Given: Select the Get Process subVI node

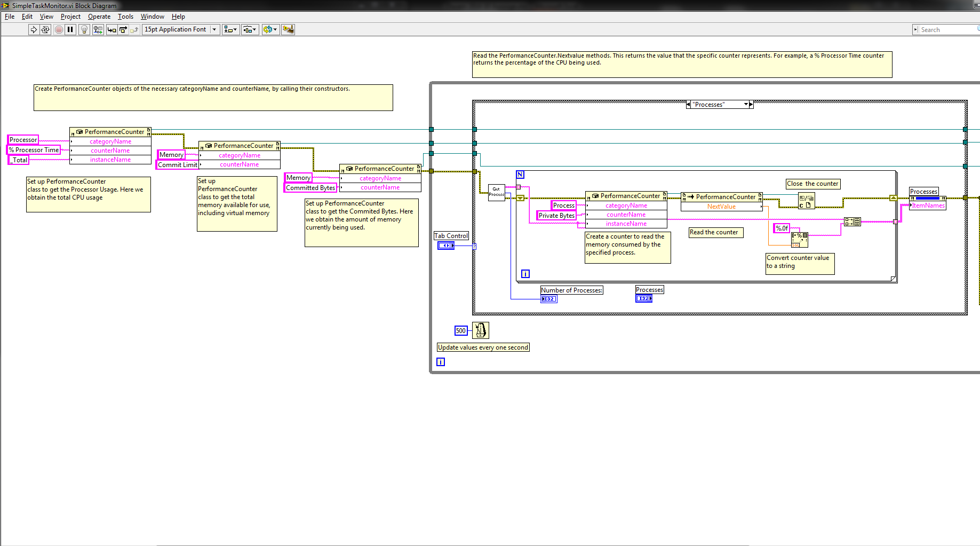Looking at the screenshot, I should [x=497, y=192].
